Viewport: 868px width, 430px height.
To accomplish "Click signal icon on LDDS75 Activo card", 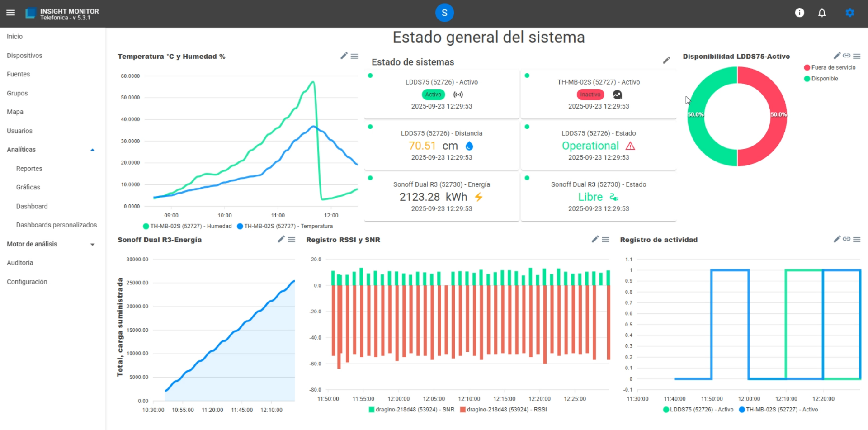I will point(458,95).
